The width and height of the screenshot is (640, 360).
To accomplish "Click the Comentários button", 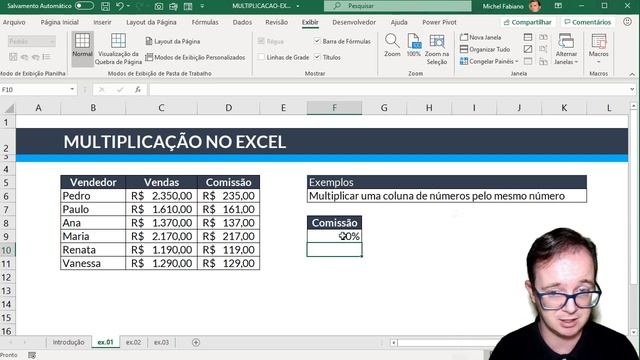I will pyautogui.click(x=587, y=22).
